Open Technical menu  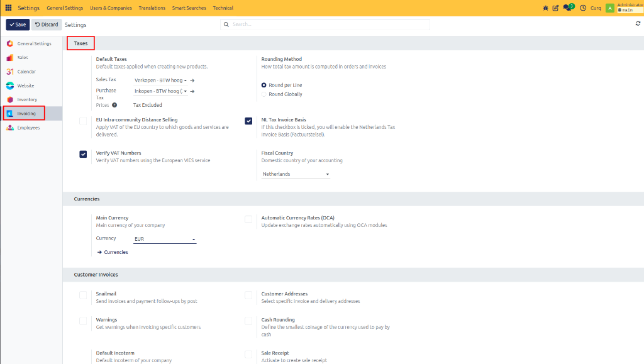coord(223,8)
